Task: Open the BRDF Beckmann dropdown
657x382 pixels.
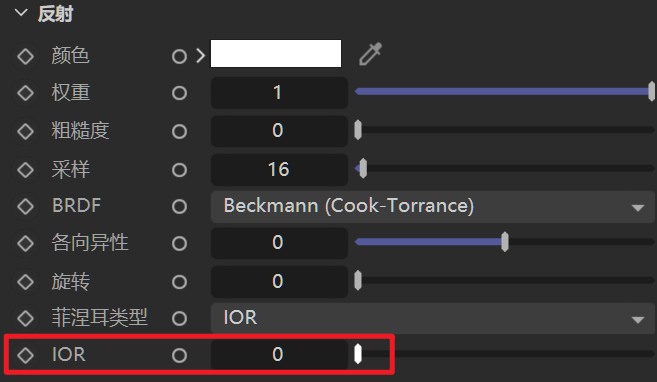Action: [x=432, y=206]
